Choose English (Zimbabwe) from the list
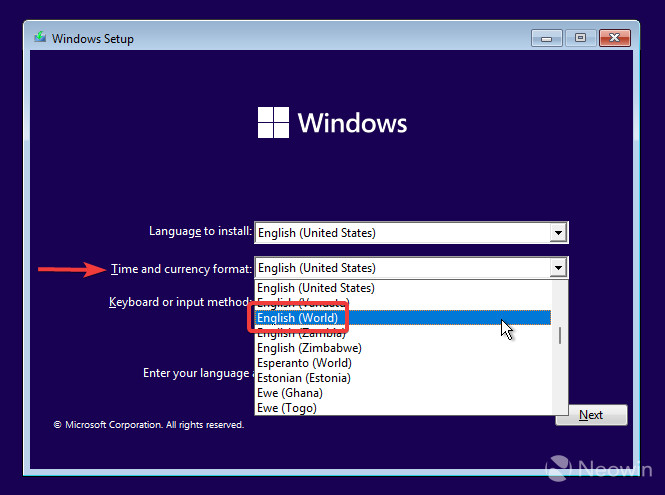 click(403, 348)
